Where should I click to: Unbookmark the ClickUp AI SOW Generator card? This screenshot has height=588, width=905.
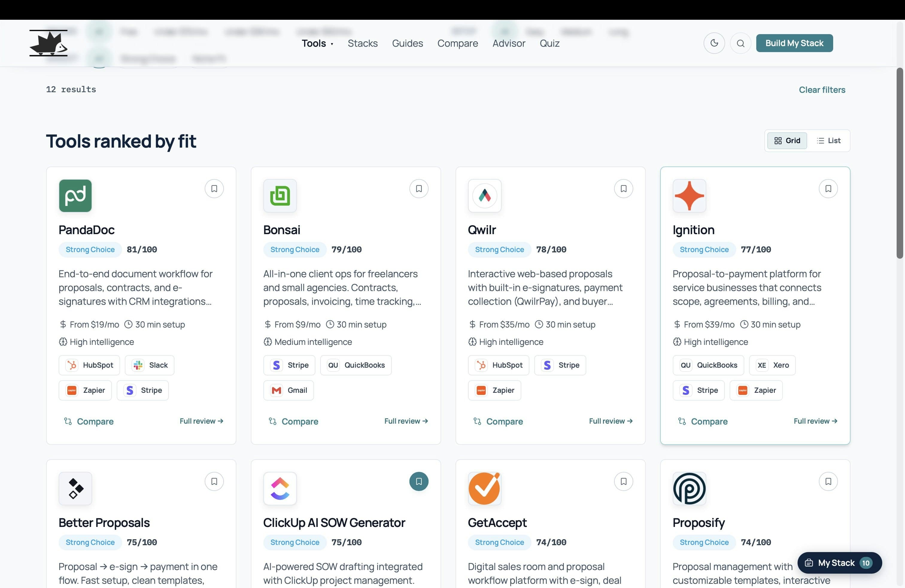coord(419,481)
